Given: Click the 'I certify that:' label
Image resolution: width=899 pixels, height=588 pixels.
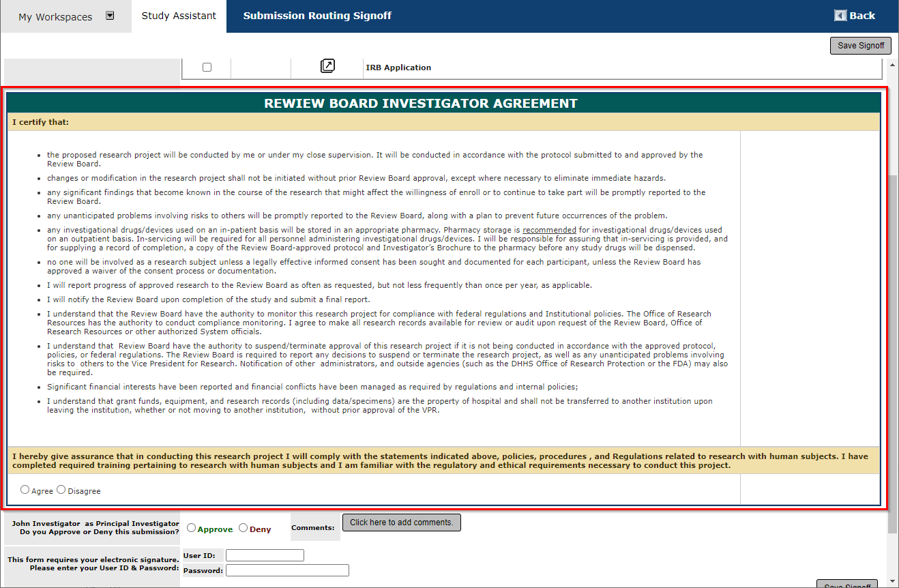Looking at the screenshot, I should (40, 123).
